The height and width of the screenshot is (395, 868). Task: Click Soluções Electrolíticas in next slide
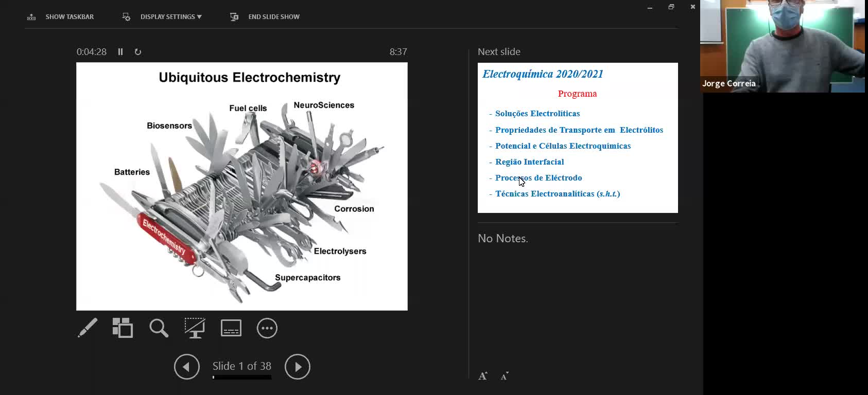click(537, 114)
